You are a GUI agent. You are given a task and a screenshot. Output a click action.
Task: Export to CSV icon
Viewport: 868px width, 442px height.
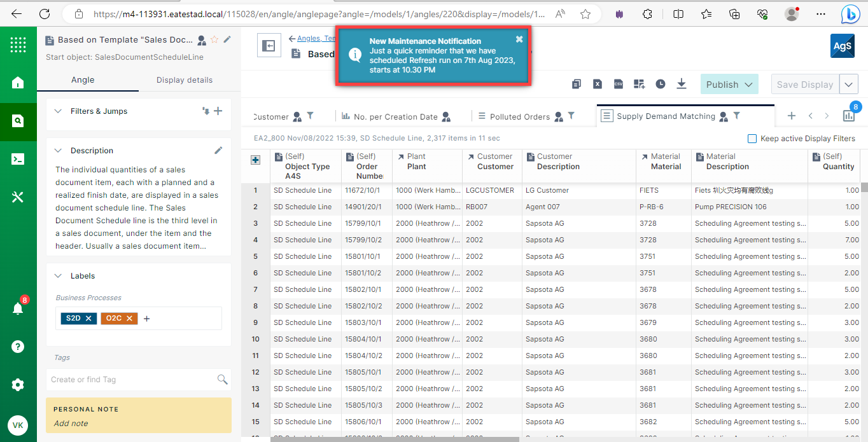[x=618, y=84]
